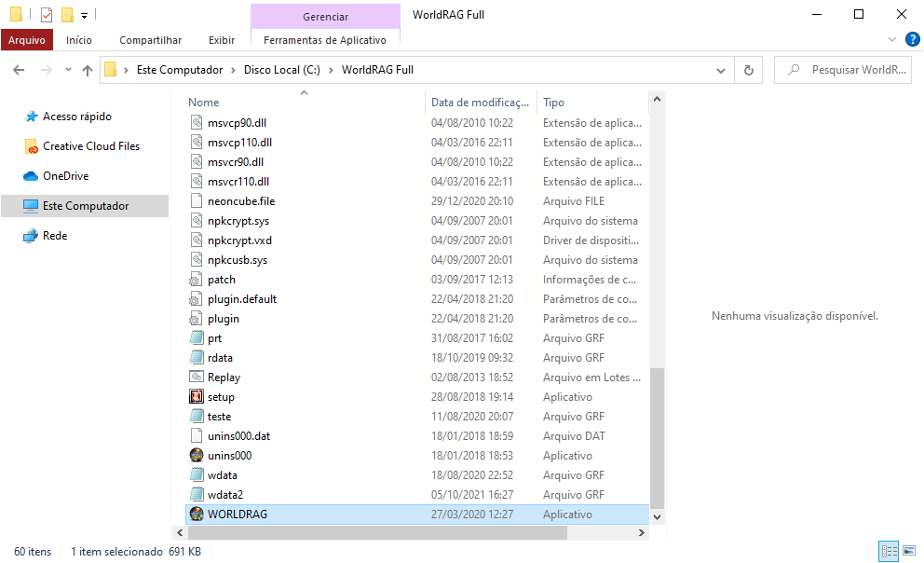This screenshot has height=563, width=924.
Task: Select the plugin file name
Action: click(224, 319)
